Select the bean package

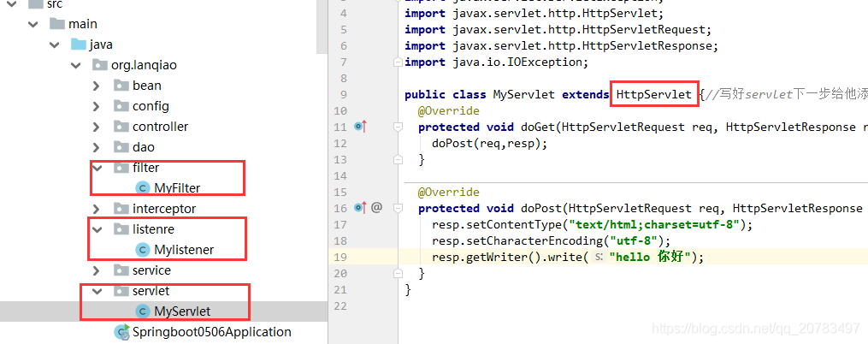click(147, 86)
